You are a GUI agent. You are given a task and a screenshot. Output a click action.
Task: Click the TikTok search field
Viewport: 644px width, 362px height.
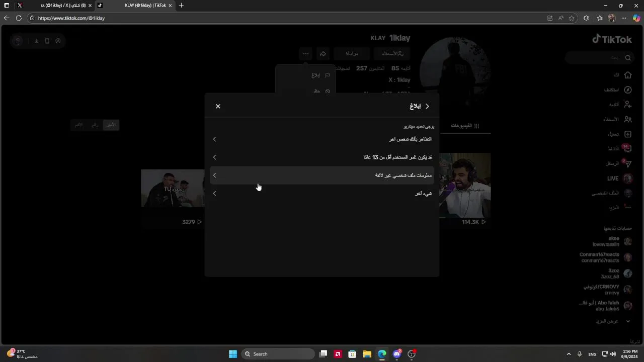[x=599, y=58]
